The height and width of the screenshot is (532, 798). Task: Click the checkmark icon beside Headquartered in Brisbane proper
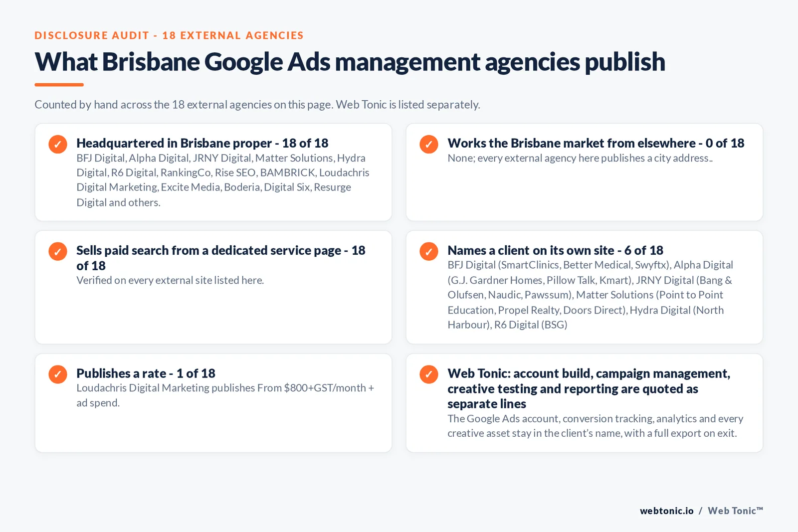point(58,144)
